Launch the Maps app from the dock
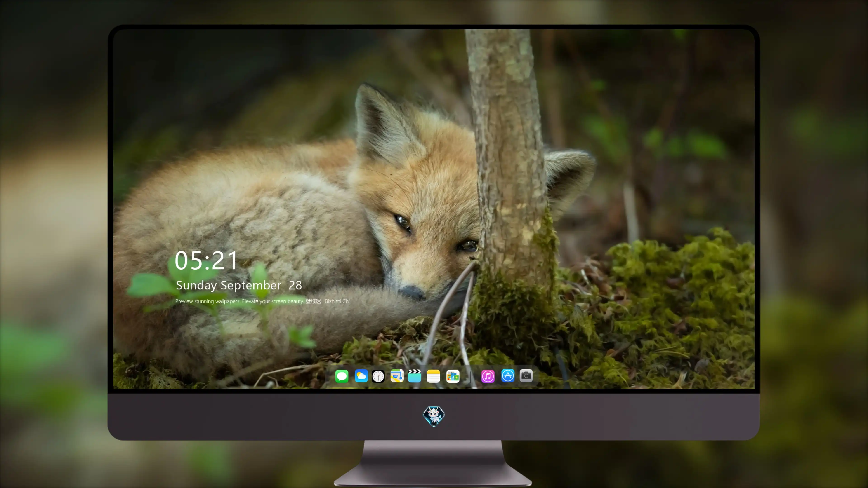 (397, 376)
